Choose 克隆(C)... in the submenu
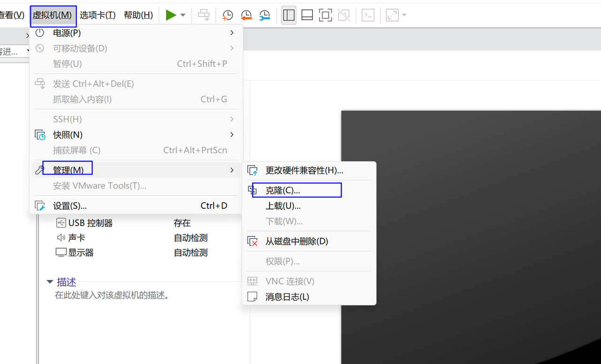 [309, 190]
